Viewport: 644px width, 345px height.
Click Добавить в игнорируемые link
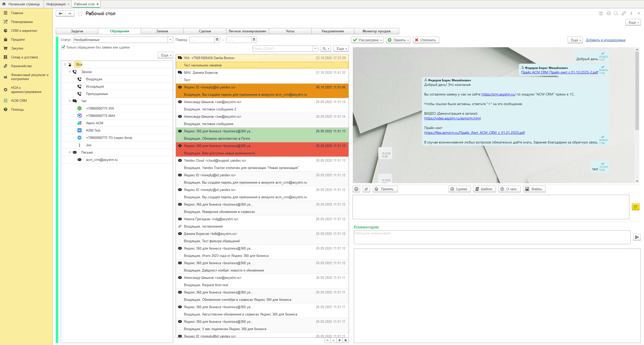[x=606, y=40]
